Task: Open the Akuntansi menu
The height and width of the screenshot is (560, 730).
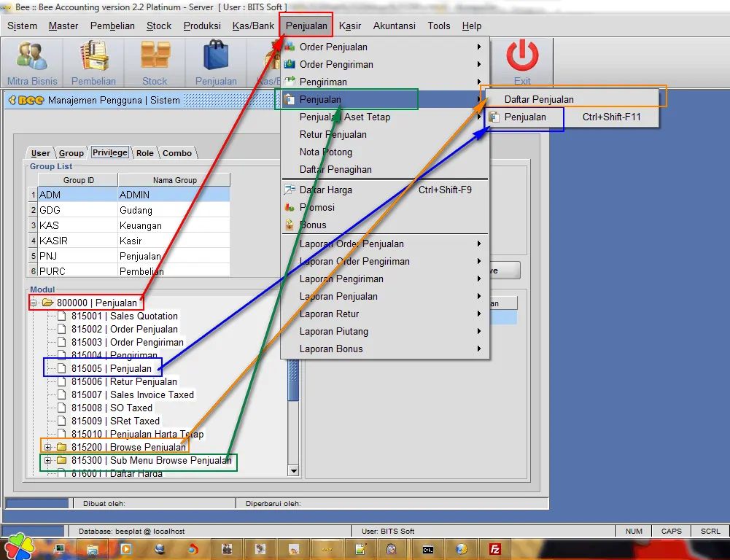Action: pos(395,26)
